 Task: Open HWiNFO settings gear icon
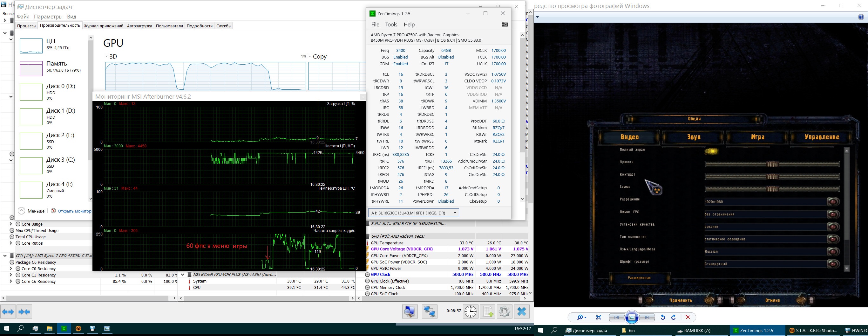click(505, 311)
